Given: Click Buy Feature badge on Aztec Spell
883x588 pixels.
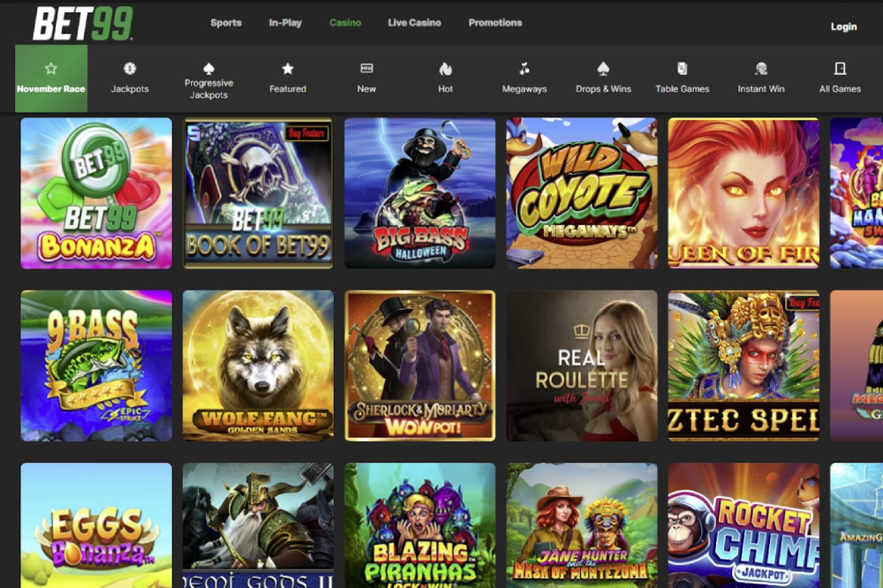Looking at the screenshot, I should 803,303.
